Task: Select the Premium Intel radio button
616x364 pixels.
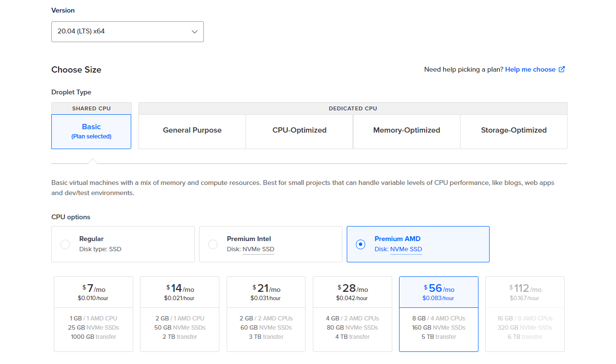Action: click(x=213, y=244)
